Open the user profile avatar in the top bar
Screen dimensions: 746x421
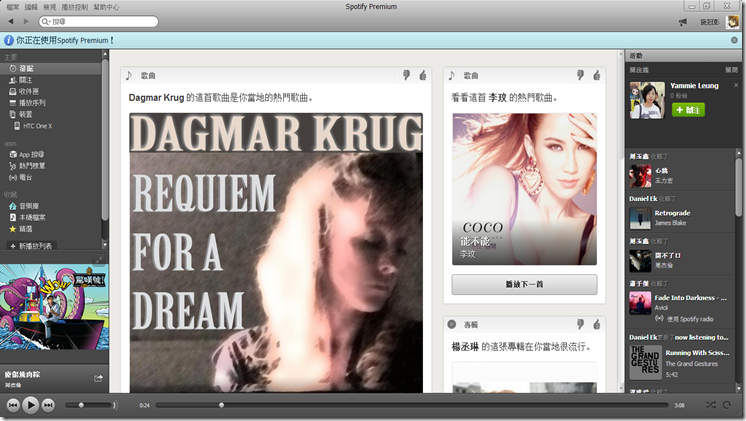coord(732,21)
